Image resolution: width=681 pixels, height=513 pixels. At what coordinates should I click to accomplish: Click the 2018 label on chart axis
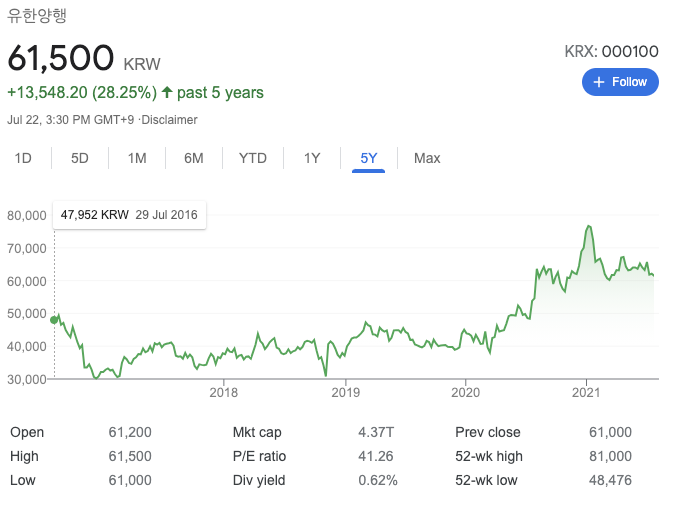(224, 393)
